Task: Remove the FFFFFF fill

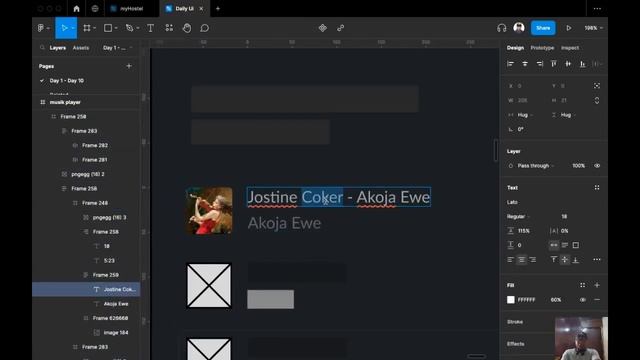Action: click(x=597, y=300)
